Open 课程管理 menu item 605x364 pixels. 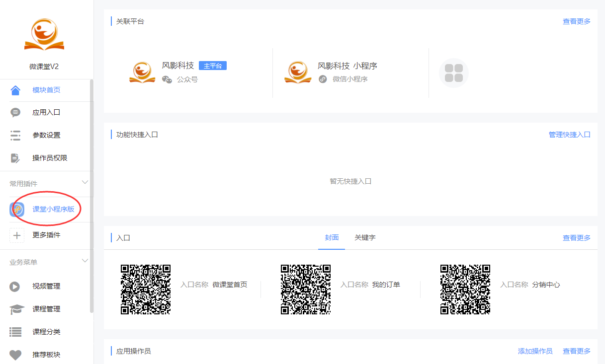coord(46,309)
